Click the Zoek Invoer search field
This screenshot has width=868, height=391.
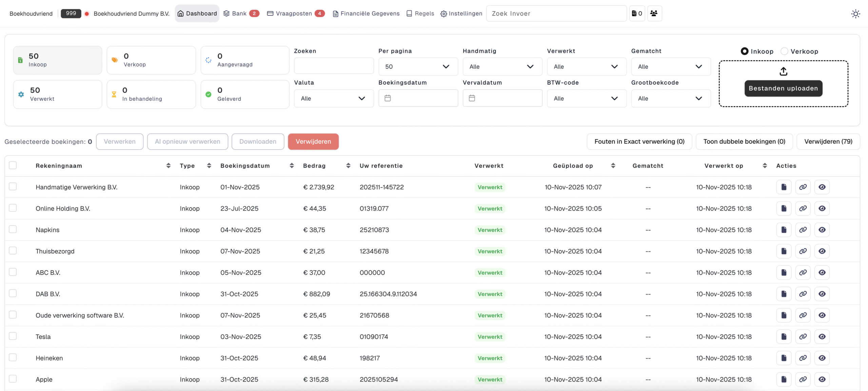pos(556,14)
